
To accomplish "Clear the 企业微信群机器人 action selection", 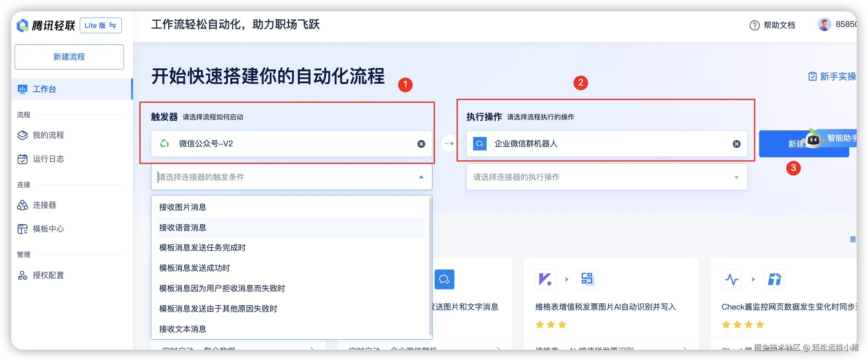I will pyautogui.click(x=736, y=144).
